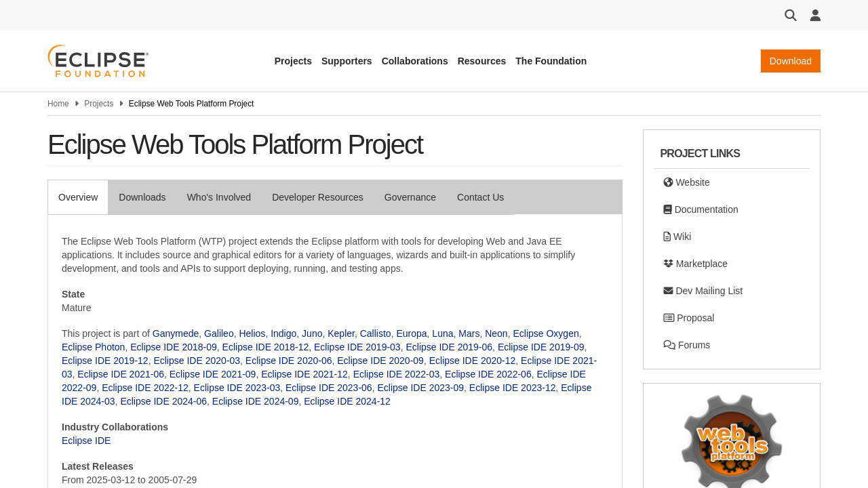Screen dimensions: 868x488
Task: Open the Eclipse IDE 2021-06 link
Action: click(x=121, y=374)
